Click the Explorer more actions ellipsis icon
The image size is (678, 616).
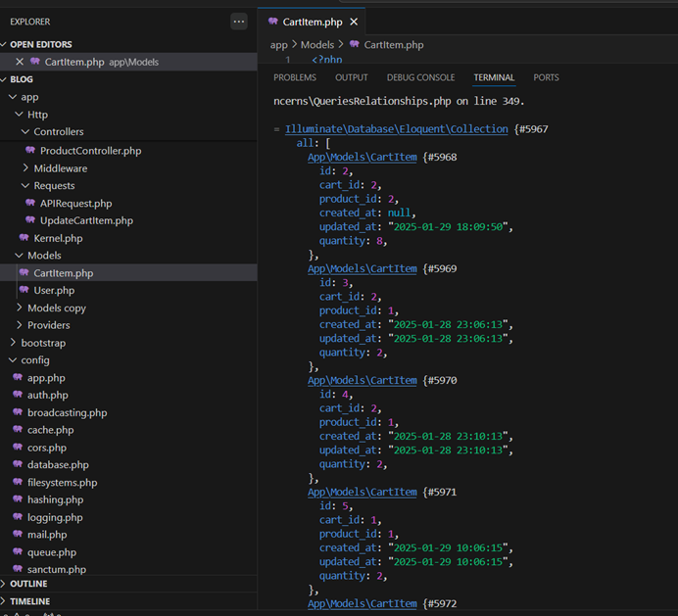point(239,21)
